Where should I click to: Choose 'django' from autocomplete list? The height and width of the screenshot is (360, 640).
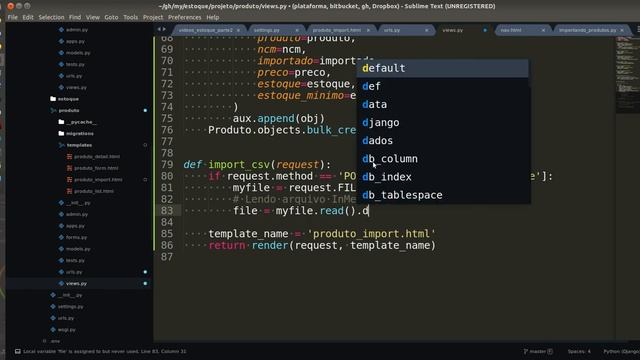(x=443, y=122)
